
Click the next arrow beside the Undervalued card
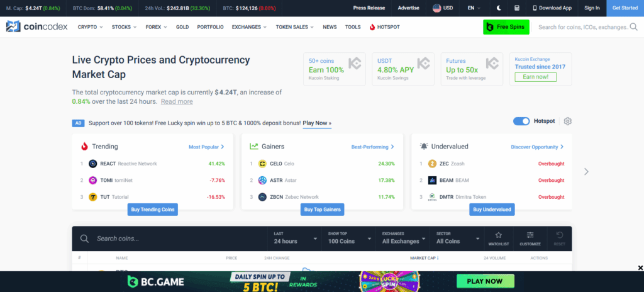click(x=586, y=171)
